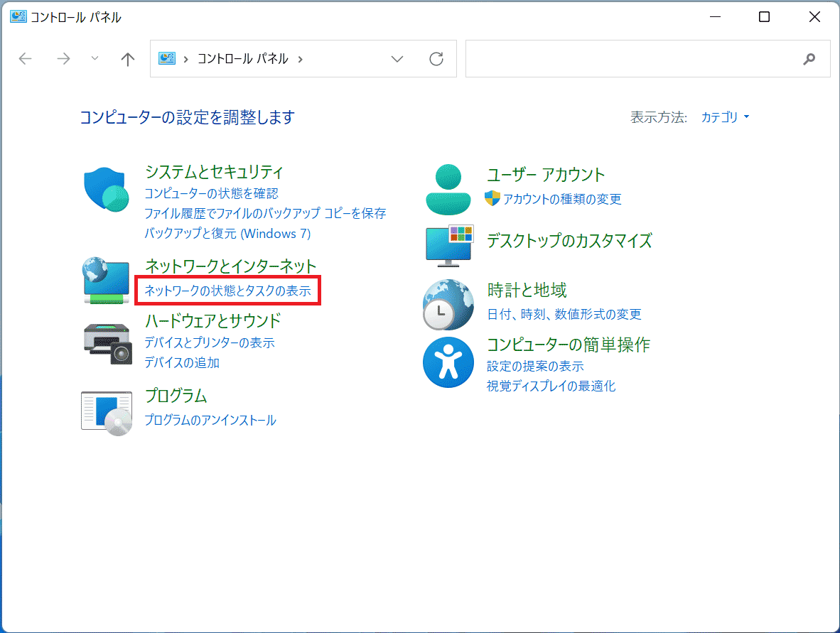Open ネットワークの状態とタスクの表示 link
This screenshot has width=840, height=633.
pyautogui.click(x=227, y=291)
